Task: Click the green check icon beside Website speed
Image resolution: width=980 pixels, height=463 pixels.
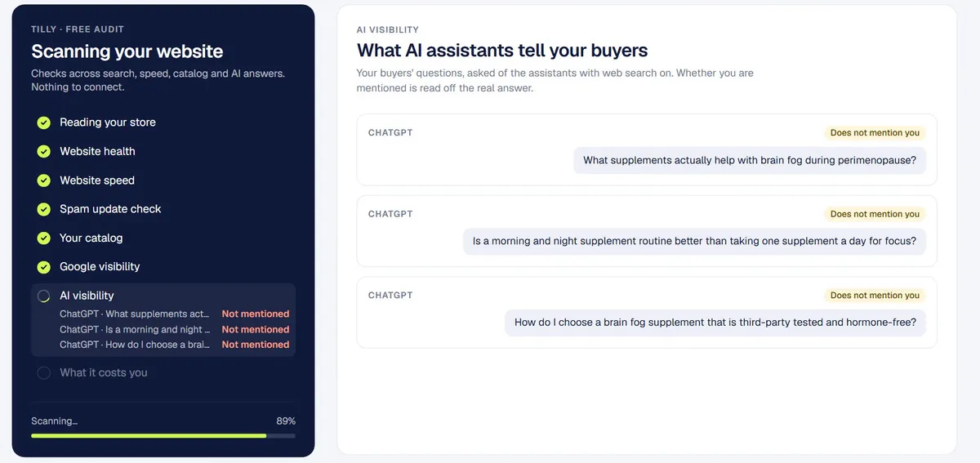Action: click(x=44, y=180)
